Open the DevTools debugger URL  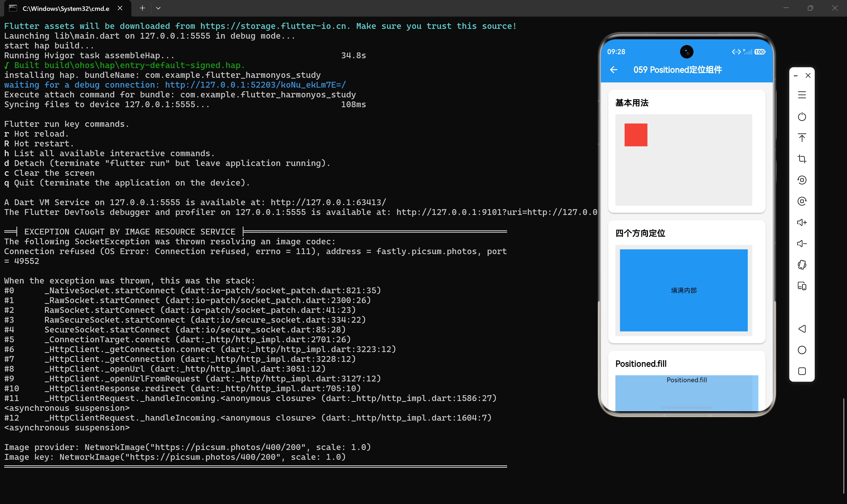point(497,212)
